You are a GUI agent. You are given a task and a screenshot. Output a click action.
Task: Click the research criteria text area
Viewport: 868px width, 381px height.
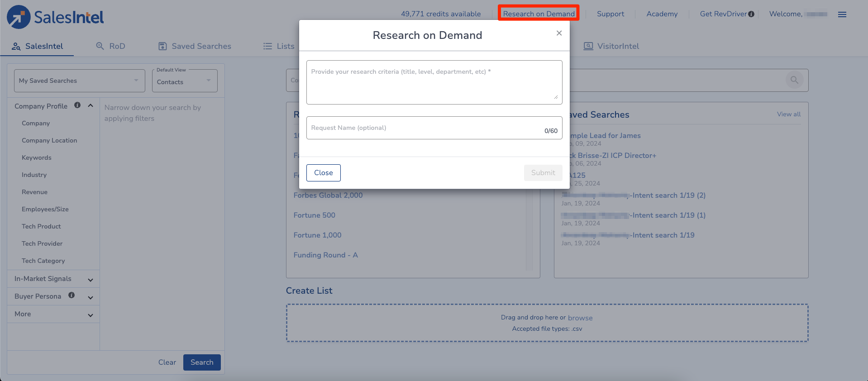434,82
